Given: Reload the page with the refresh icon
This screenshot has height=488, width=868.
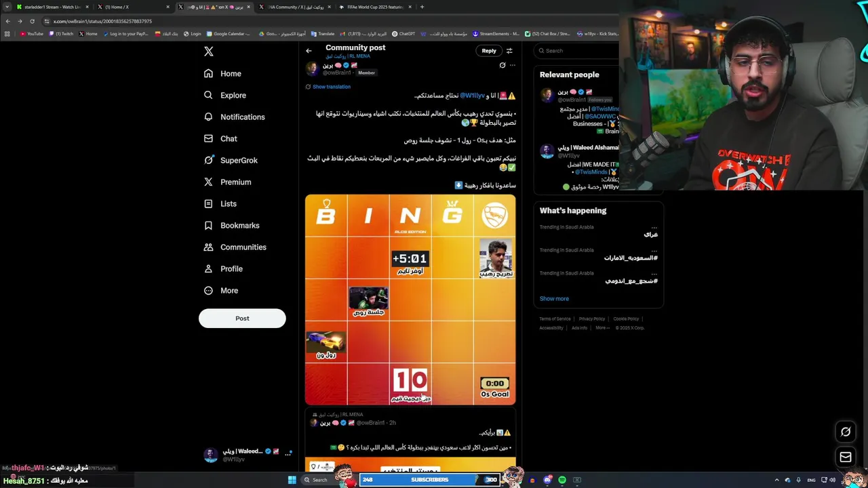Looking at the screenshot, I should pyautogui.click(x=32, y=21).
